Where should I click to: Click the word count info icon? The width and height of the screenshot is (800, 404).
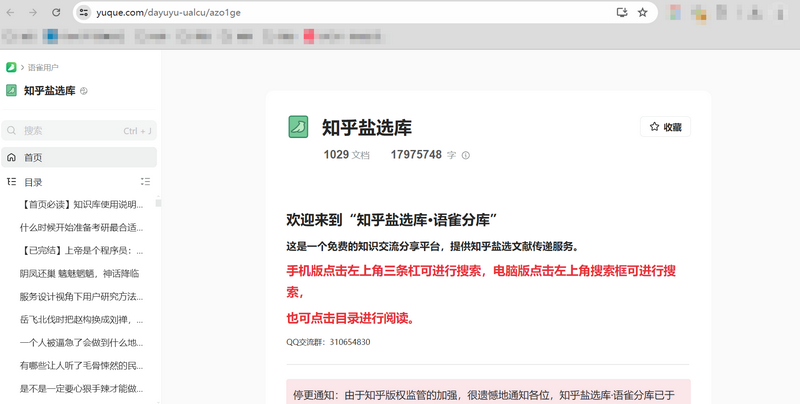tap(466, 155)
